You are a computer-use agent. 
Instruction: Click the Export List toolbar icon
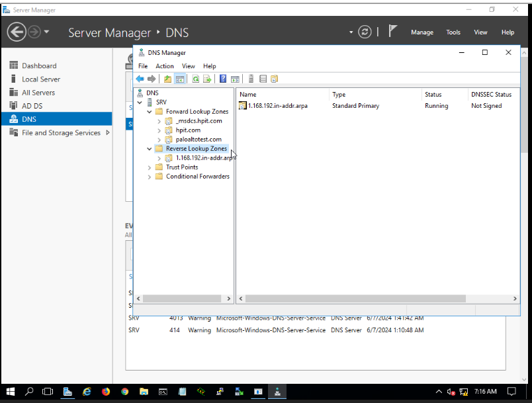(207, 79)
